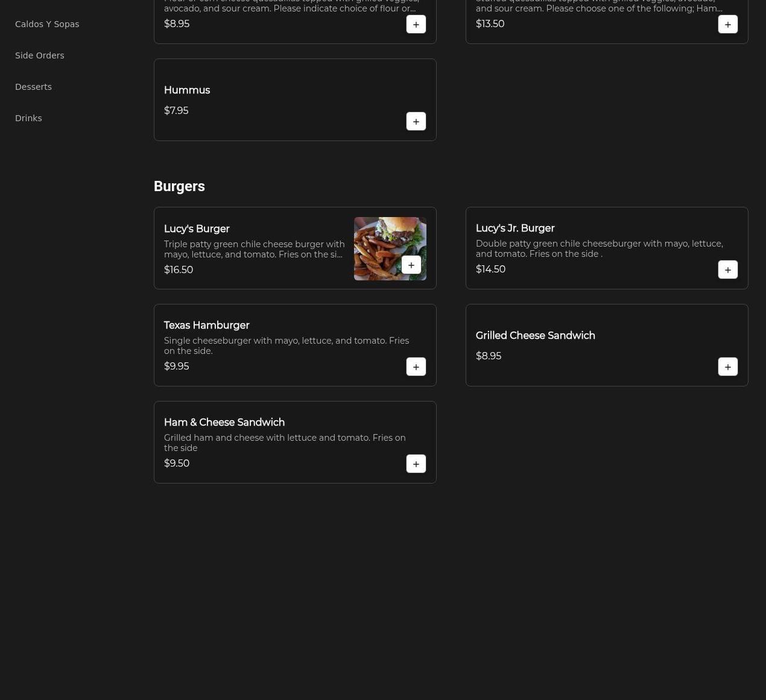
Task: Add the $8.95 veggie quesadilla with plus icon
Action: (416, 24)
